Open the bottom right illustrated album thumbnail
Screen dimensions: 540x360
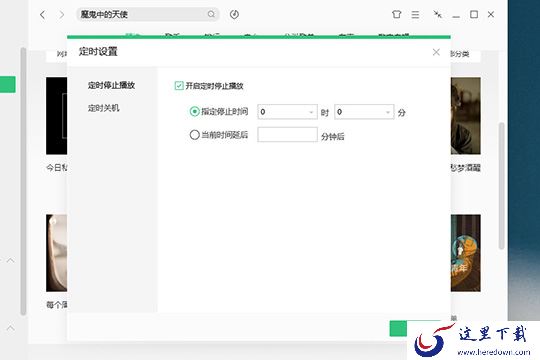click(x=466, y=253)
